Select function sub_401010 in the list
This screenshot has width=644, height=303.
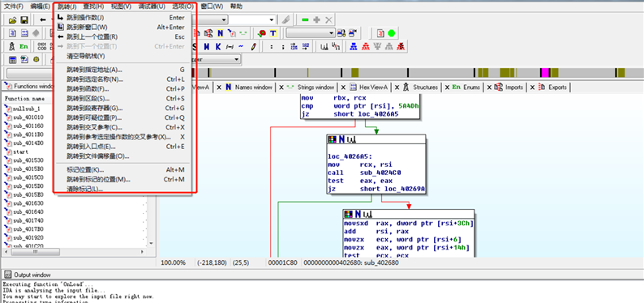(x=28, y=117)
